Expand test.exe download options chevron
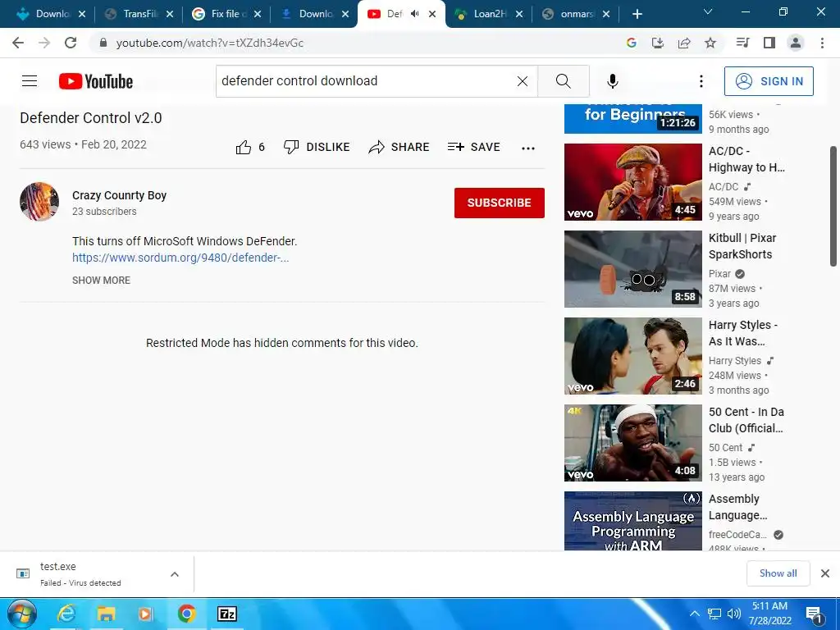840x630 pixels. [x=174, y=574]
